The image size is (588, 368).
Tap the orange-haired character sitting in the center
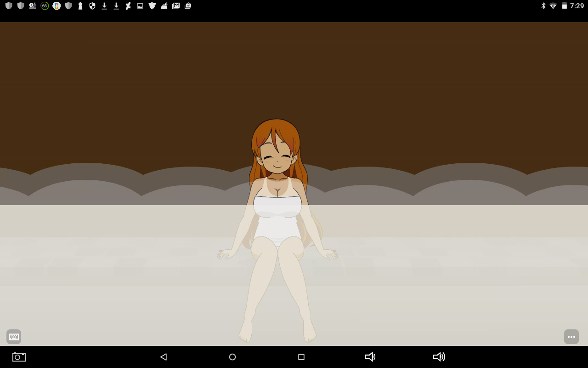click(277, 230)
